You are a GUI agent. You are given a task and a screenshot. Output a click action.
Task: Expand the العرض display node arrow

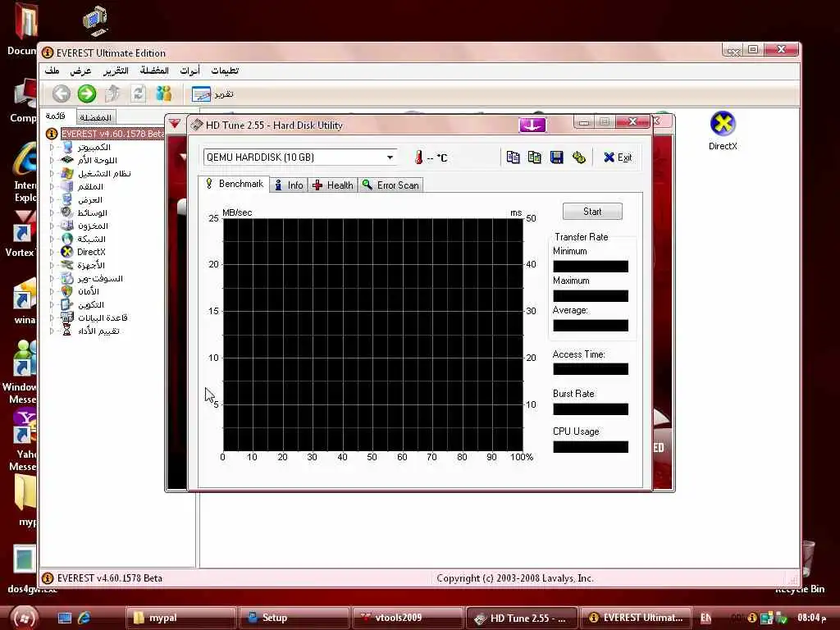(52, 199)
